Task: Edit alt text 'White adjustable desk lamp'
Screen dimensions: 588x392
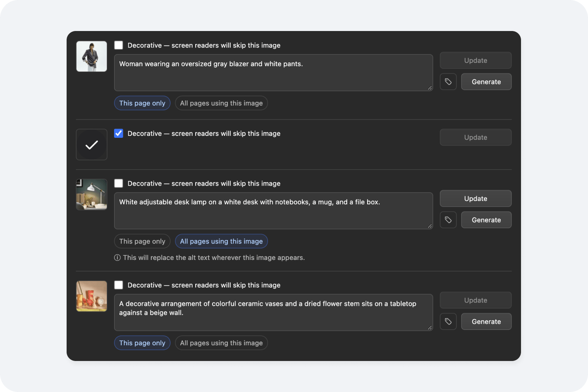Action: (x=273, y=211)
